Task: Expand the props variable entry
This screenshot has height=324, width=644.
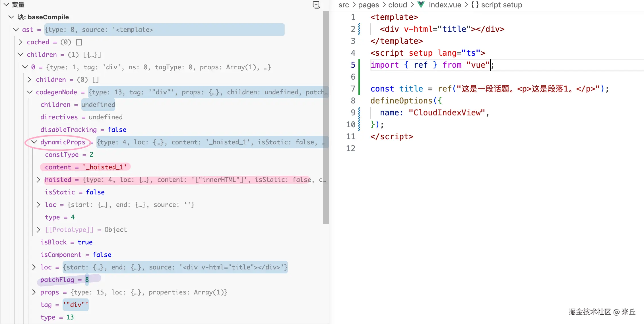Action: click(x=34, y=292)
